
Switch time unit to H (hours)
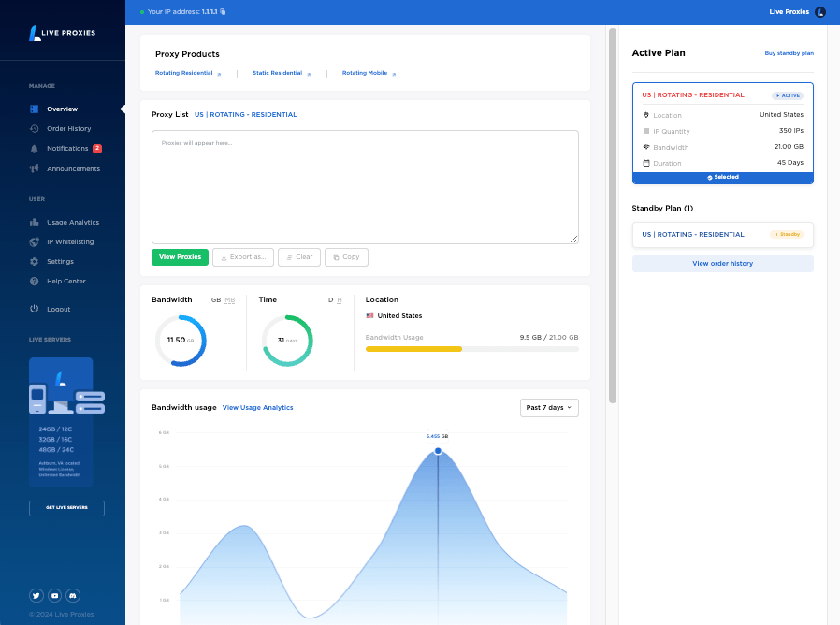tap(340, 300)
